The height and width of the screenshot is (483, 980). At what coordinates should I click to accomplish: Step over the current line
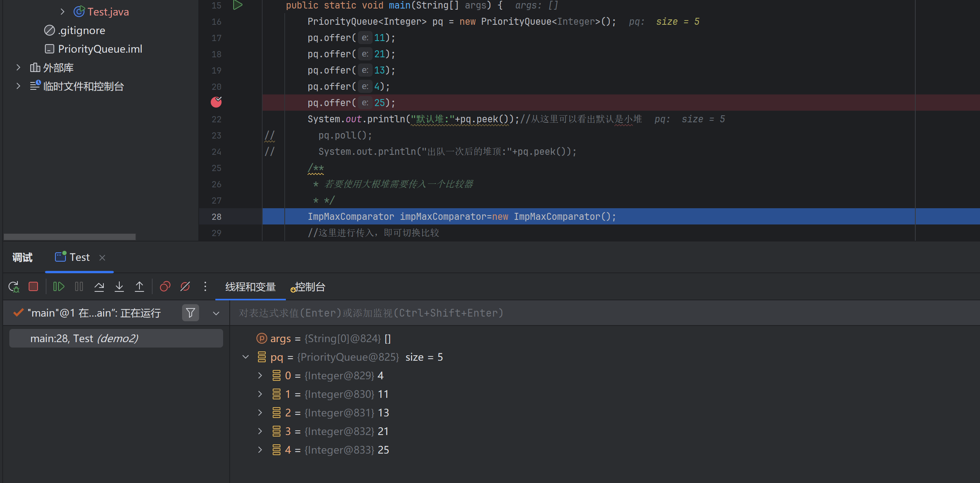tap(99, 286)
